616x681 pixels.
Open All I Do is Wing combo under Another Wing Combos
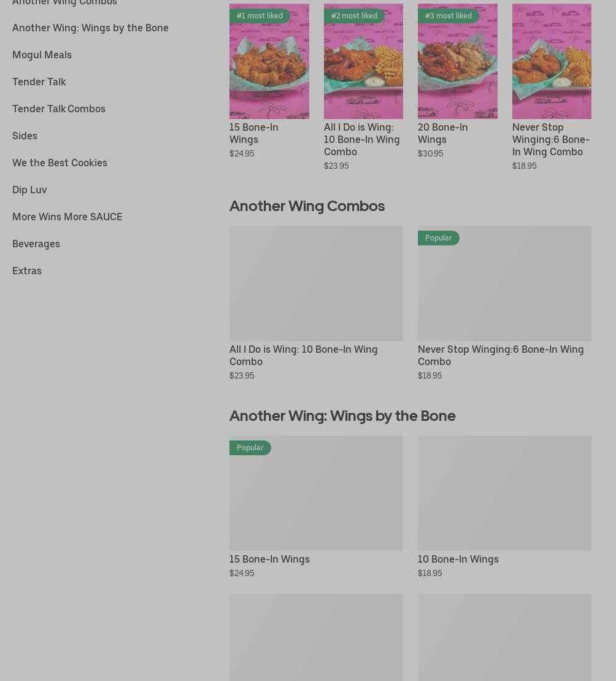click(316, 303)
